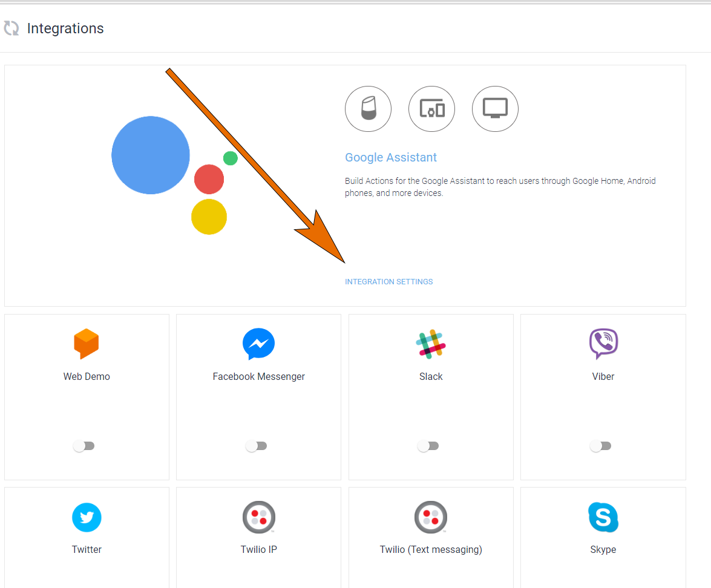Open Integration Settings for Google Assistant

coord(389,281)
